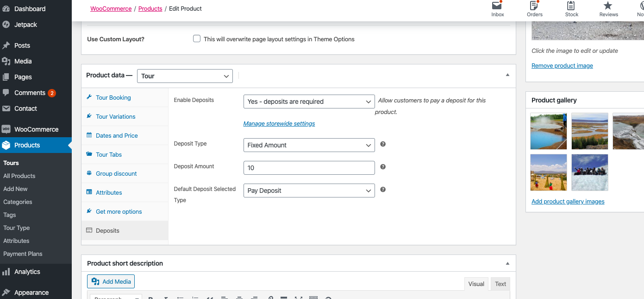Enable the Use Custom Layout checkbox

197,39
